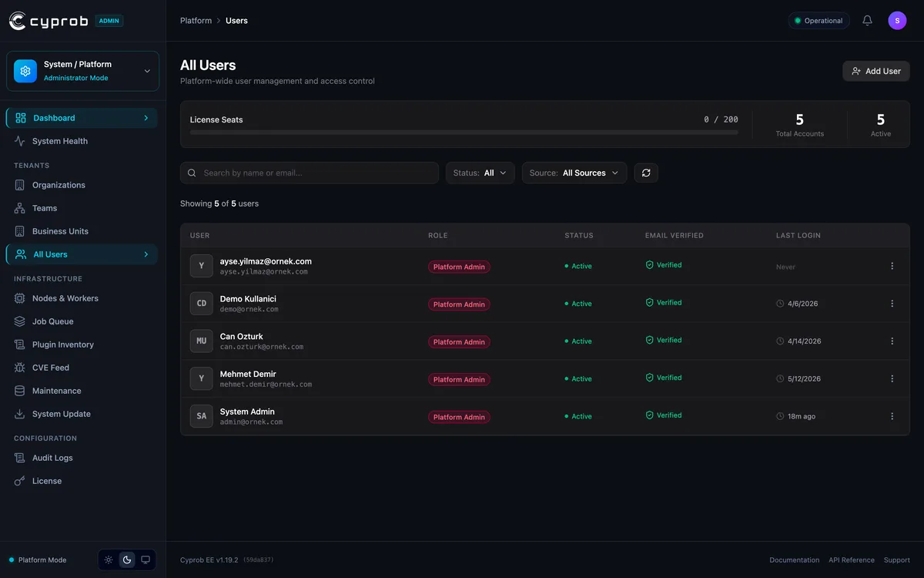This screenshot has height=578, width=924.
Task: Open Job Queue page
Action: (82, 321)
